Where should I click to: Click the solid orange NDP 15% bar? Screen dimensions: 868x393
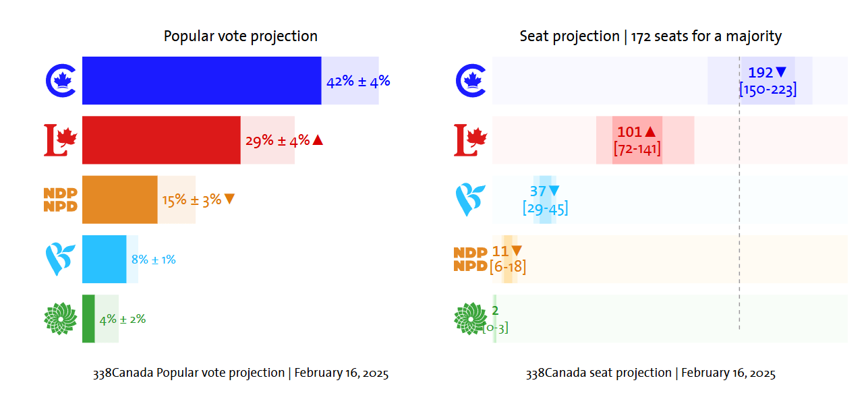click(119, 200)
